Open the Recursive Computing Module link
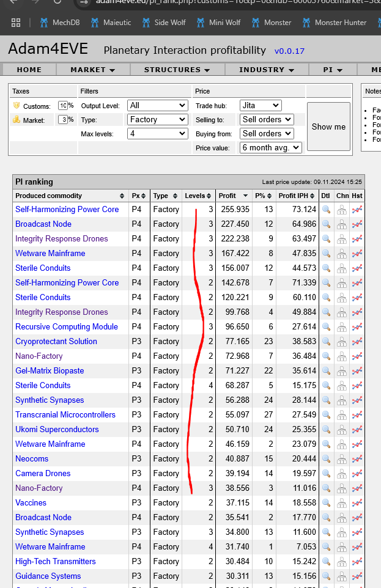The width and height of the screenshot is (381, 588). pos(67,326)
